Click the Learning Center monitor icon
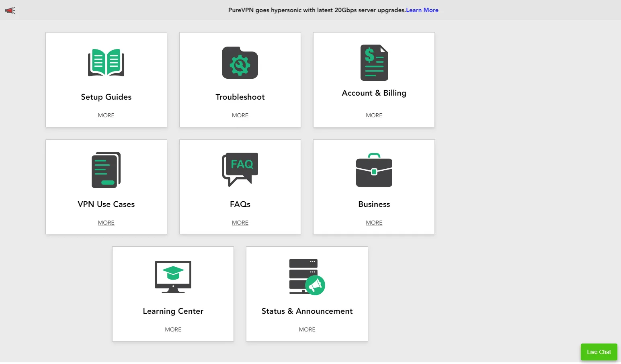 pos(173,277)
